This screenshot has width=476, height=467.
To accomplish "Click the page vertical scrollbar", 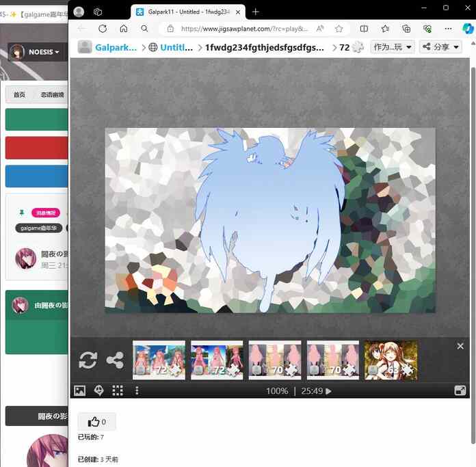I will (x=473, y=255).
